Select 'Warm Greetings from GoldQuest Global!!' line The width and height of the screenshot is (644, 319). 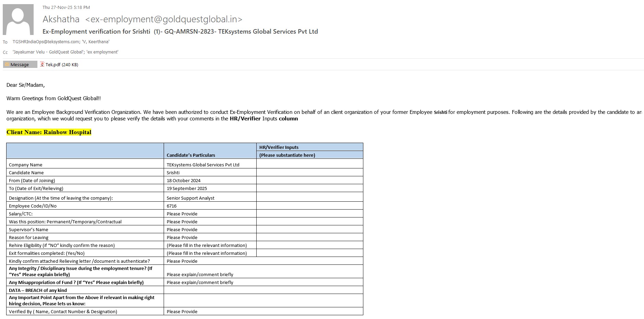click(x=54, y=98)
